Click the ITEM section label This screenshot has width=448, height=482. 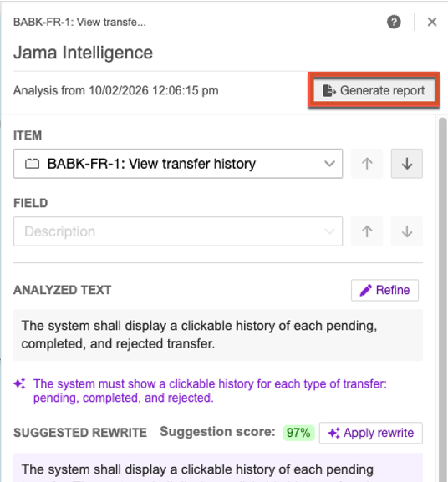(x=28, y=135)
